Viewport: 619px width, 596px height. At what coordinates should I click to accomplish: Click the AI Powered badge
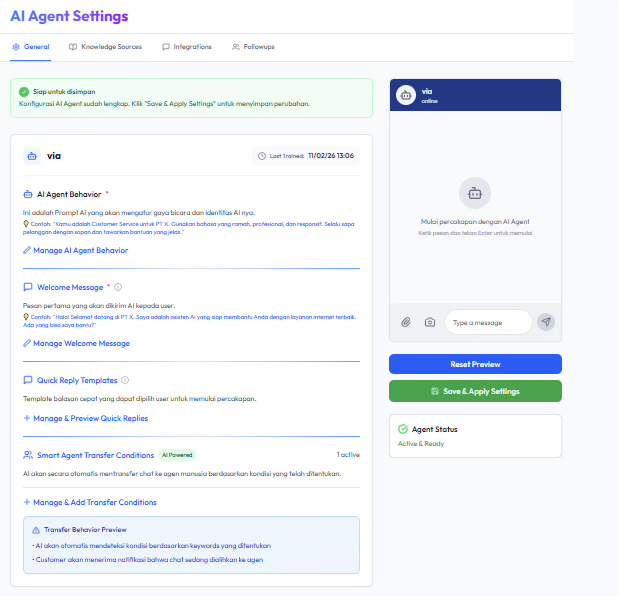tap(177, 455)
